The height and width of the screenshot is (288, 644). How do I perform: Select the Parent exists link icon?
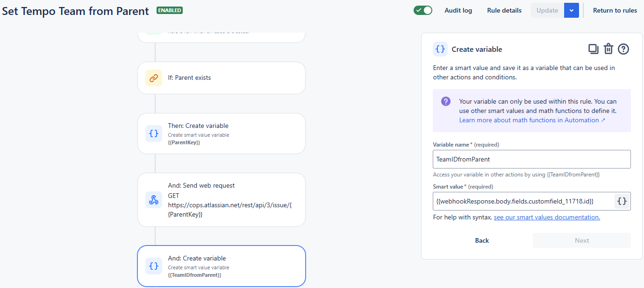tap(153, 78)
